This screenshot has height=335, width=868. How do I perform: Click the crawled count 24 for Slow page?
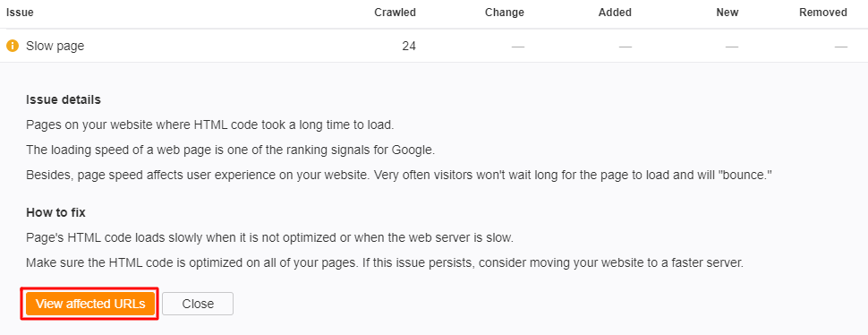point(409,46)
